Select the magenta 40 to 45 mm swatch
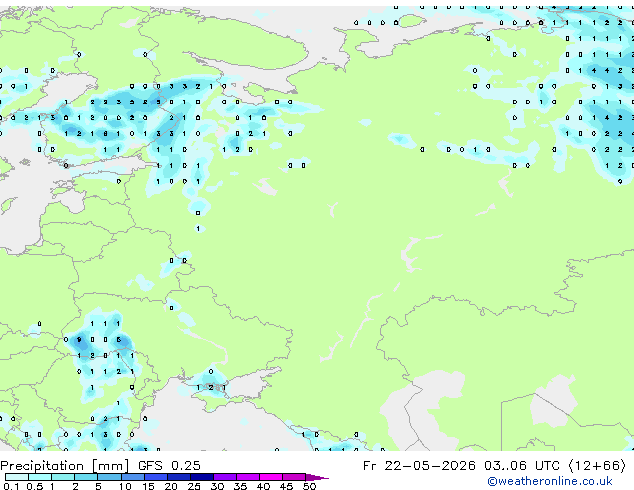 (x=271, y=477)
